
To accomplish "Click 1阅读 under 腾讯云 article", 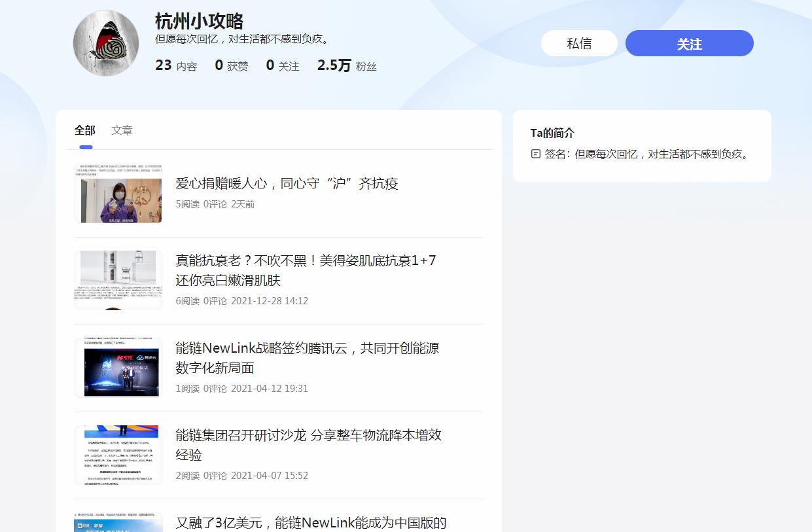I will click(x=187, y=388).
